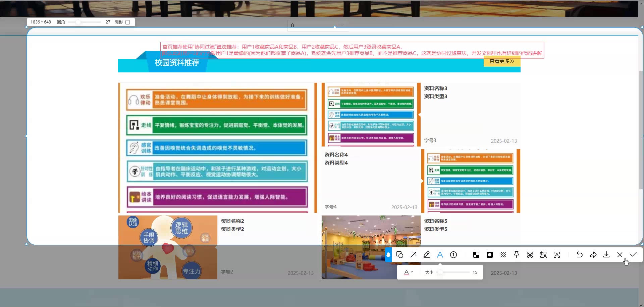
Task: Open the 资料名称3 item link
Action: [x=435, y=88]
